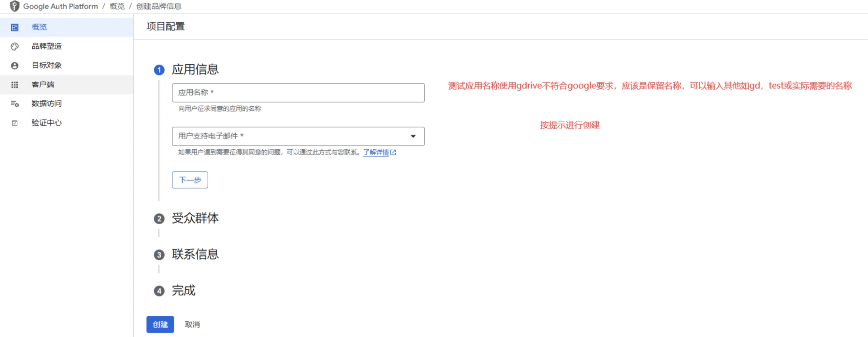Open the 概览 sidebar item
This screenshot has width=868, height=337.
[x=66, y=27]
